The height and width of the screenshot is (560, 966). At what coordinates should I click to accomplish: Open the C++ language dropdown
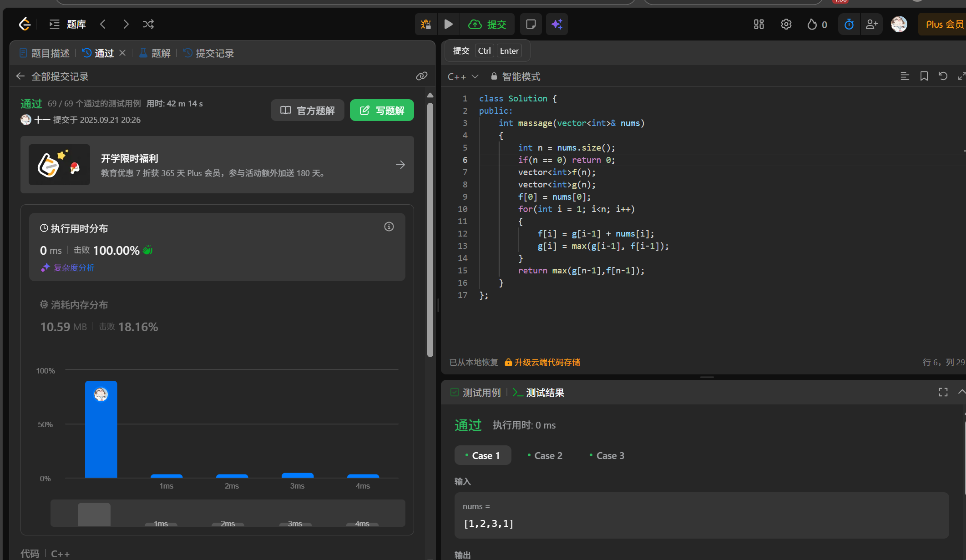tap(463, 76)
